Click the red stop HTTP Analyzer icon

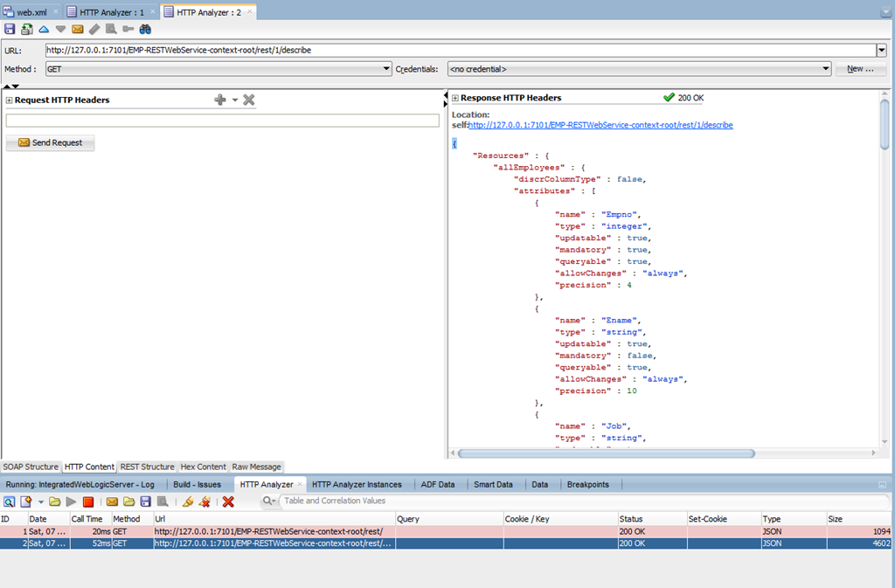(x=88, y=502)
